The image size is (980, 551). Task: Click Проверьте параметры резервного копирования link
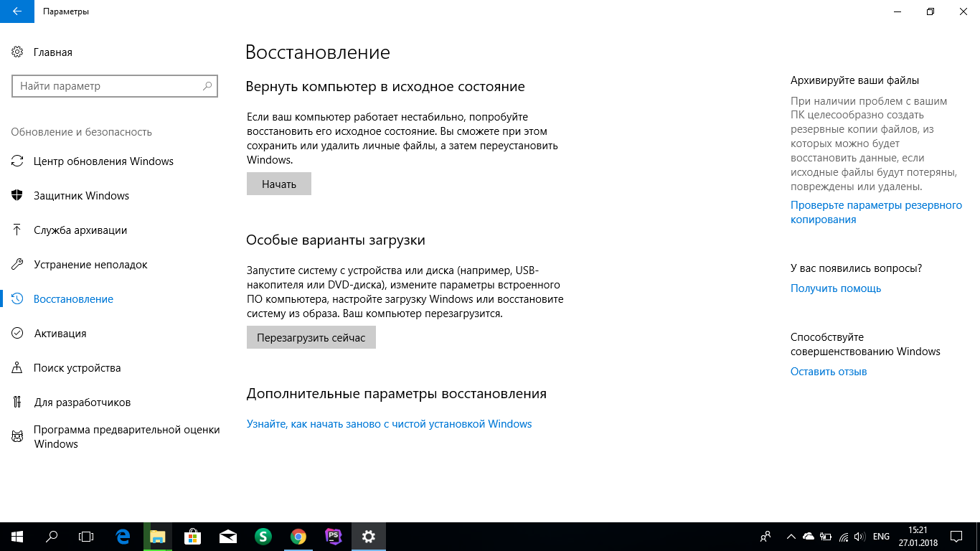876,212
